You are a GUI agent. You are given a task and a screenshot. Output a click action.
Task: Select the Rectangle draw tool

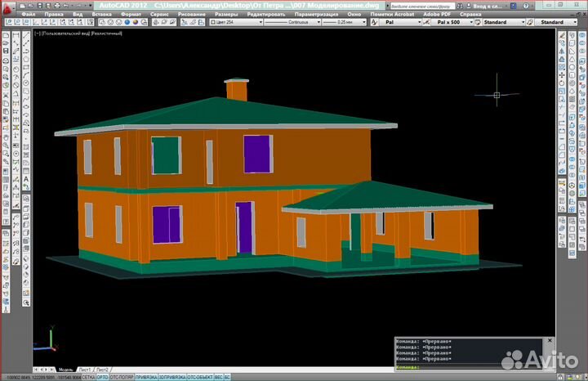(x=26, y=68)
